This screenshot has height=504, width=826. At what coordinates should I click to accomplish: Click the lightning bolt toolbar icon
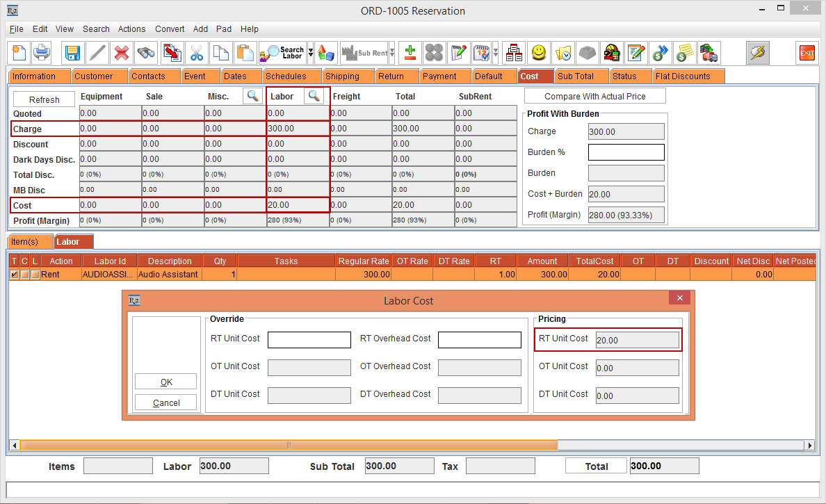click(x=757, y=53)
